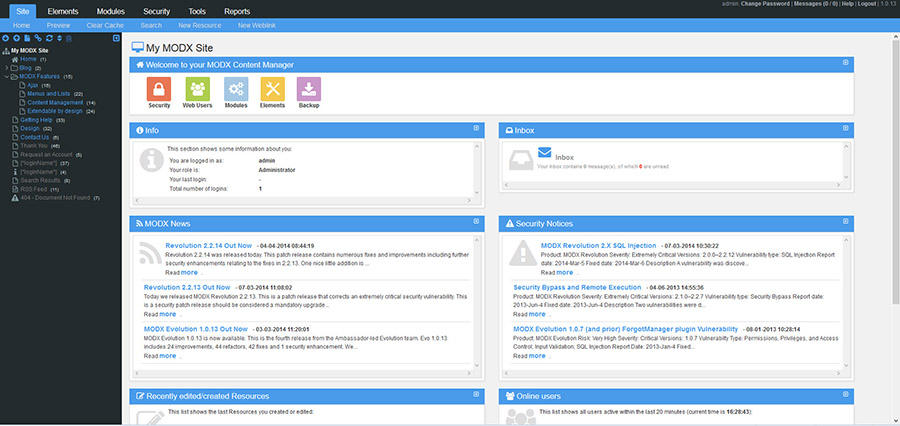The height and width of the screenshot is (426, 900).
Task: Open the Elements shortcut icon
Action: 273,89
